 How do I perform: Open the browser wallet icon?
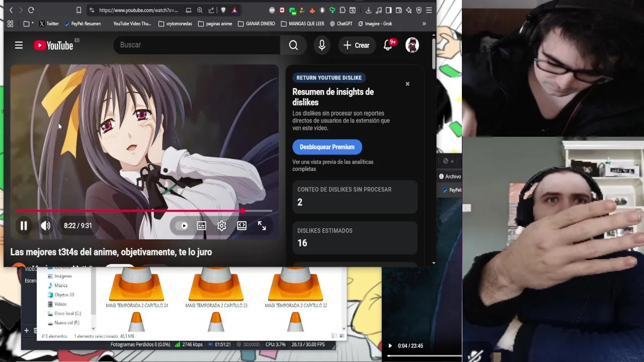(398, 10)
